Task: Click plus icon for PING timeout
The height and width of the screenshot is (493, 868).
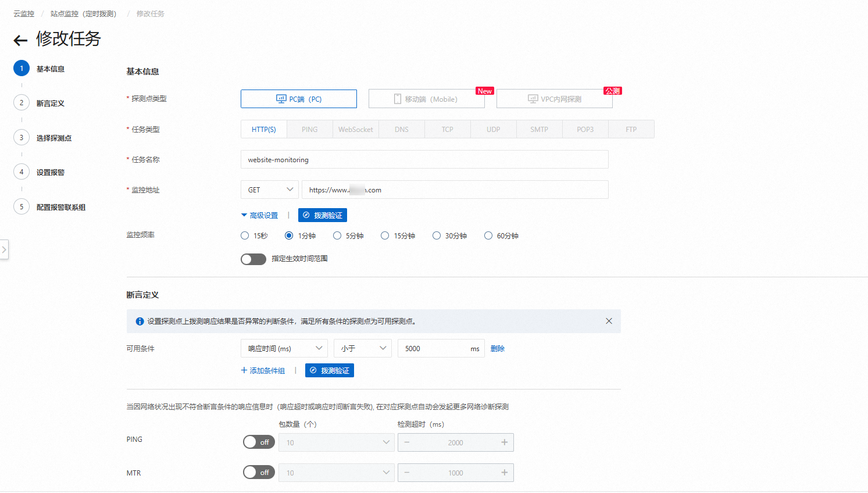Action: pyautogui.click(x=504, y=442)
